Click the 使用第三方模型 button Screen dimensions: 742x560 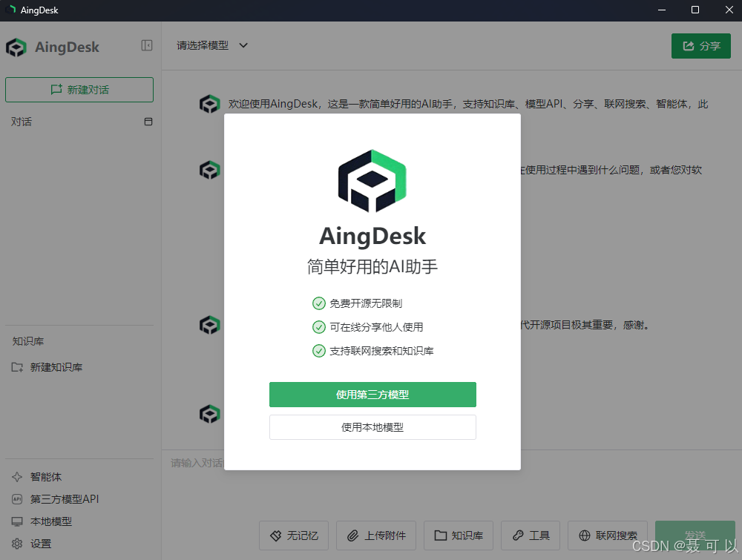pos(372,395)
